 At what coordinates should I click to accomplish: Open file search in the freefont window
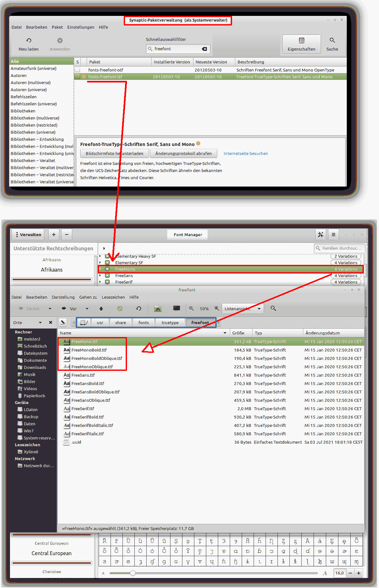point(273,308)
